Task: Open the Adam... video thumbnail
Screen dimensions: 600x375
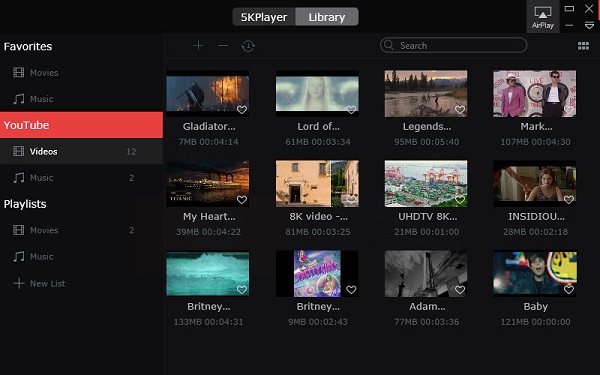Action: click(426, 274)
